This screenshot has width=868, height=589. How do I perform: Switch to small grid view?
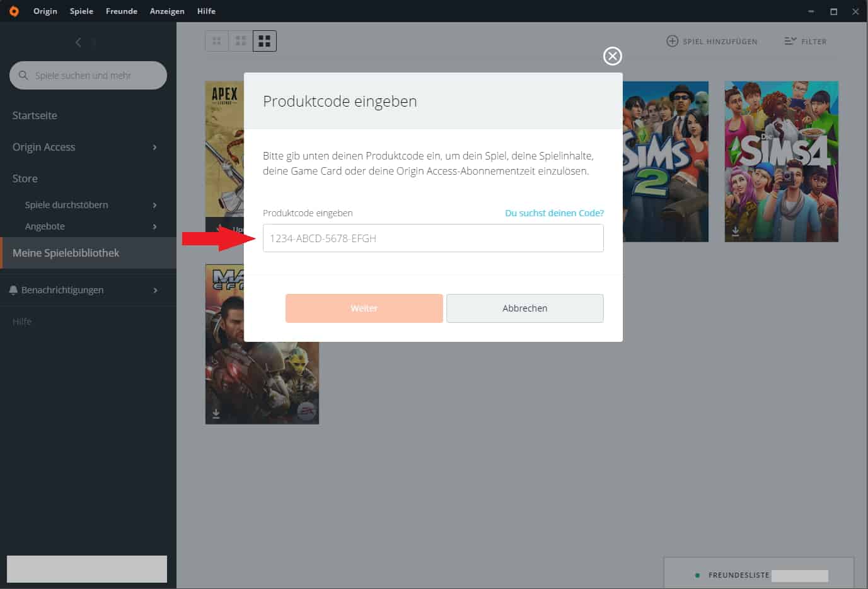(x=217, y=41)
